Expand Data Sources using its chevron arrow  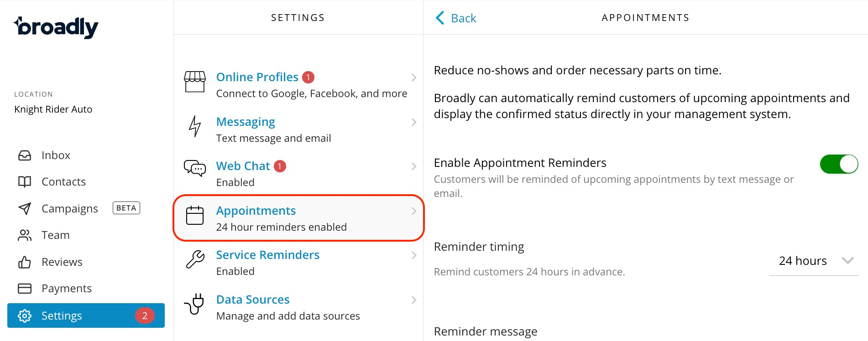click(413, 300)
